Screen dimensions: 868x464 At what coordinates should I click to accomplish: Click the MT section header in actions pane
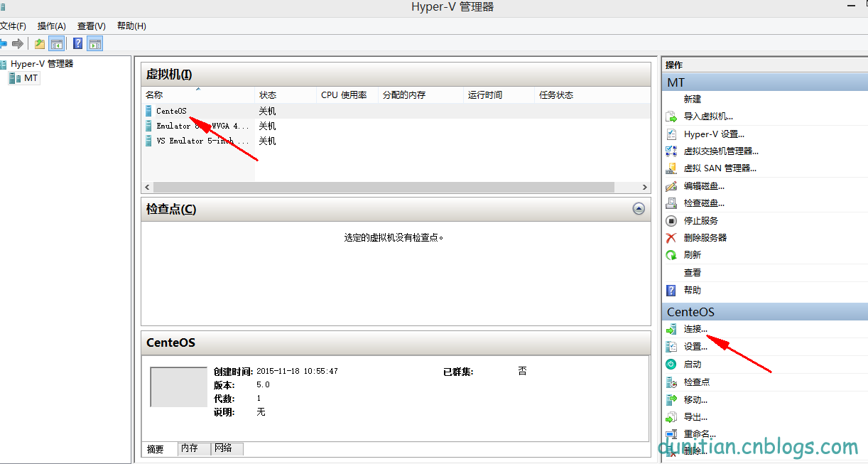point(765,82)
